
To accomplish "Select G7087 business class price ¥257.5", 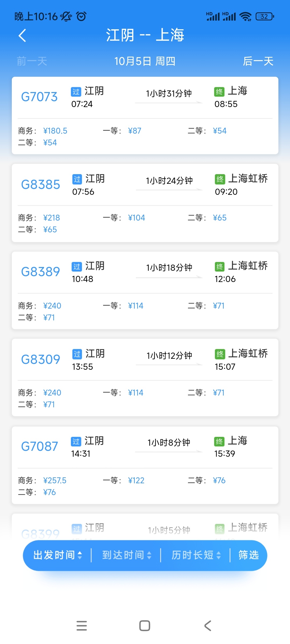I will point(55,480).
